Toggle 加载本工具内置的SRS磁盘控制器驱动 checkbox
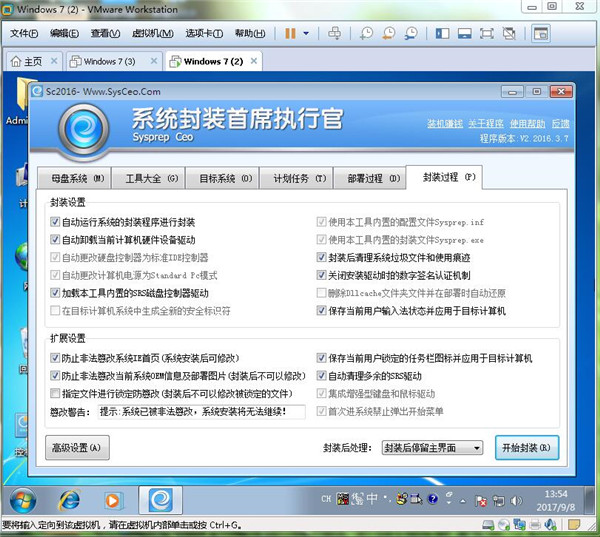The image size is (600, 537). (x=55, y=293)
